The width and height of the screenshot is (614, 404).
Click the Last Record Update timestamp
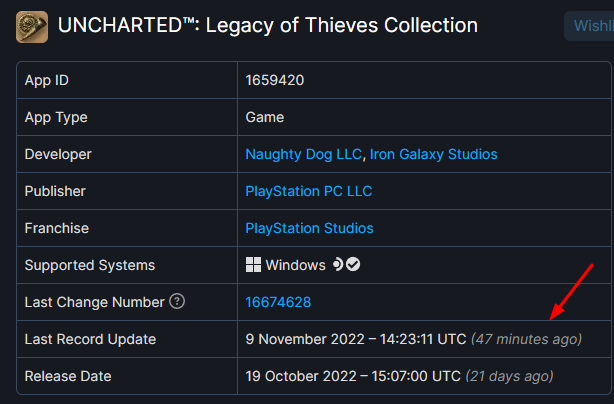[356, 339]
